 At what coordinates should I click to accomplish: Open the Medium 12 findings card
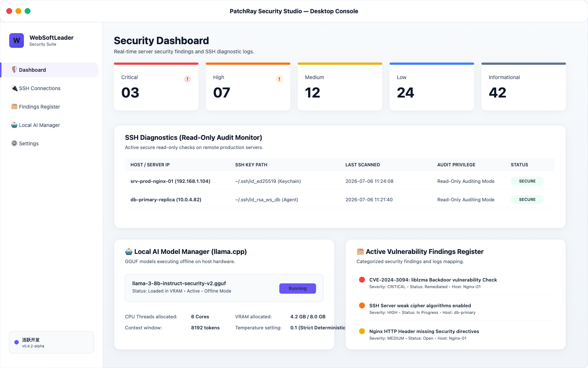pos(340,86)
